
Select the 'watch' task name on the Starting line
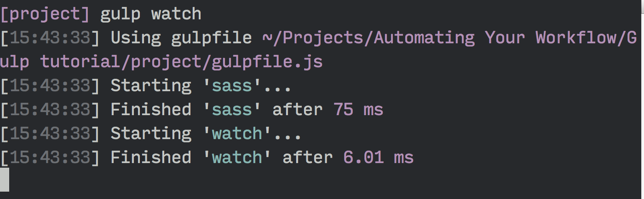click(x=237, y=134)
